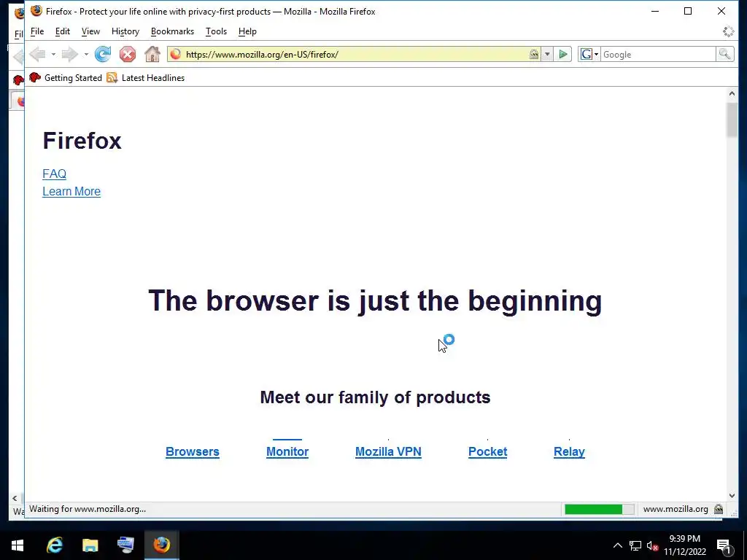
Task: Stop loading the page
Action: [127, 54]
